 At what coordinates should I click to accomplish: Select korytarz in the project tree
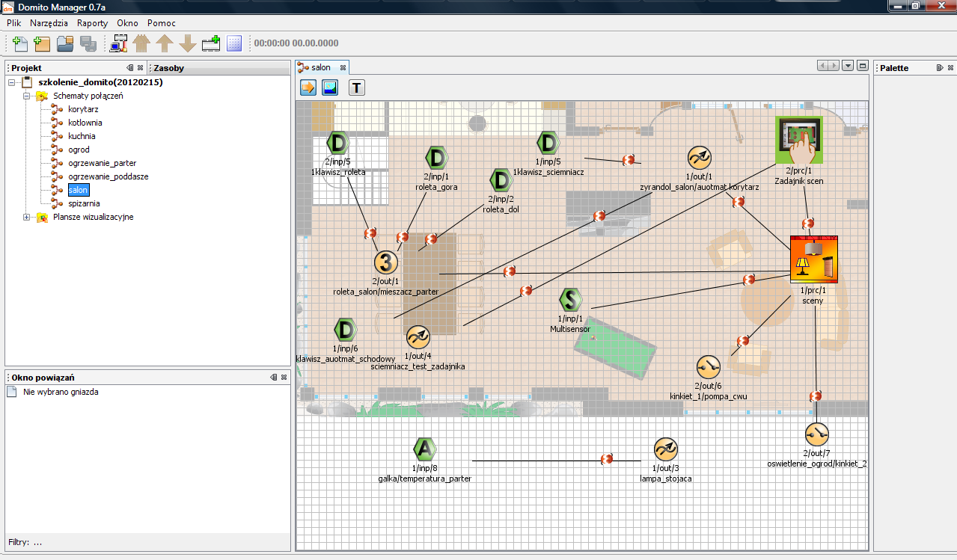point(85,109)
